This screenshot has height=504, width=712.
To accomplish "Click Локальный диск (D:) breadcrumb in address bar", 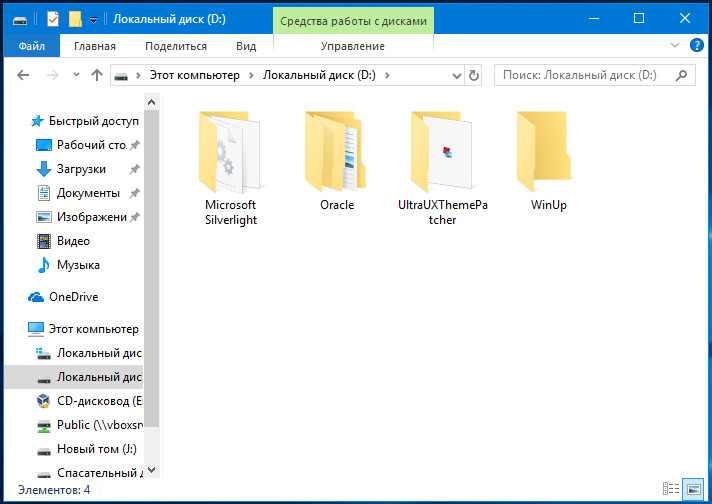I will coord(319,75).
